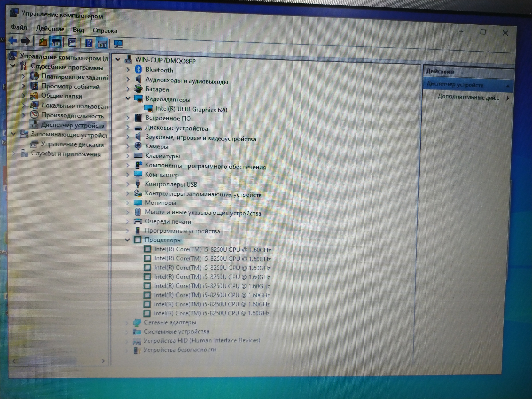Expand Аудиовходы и аудиовыходы node
Screen dimensions: 532x399
click(x=128, y=79)
